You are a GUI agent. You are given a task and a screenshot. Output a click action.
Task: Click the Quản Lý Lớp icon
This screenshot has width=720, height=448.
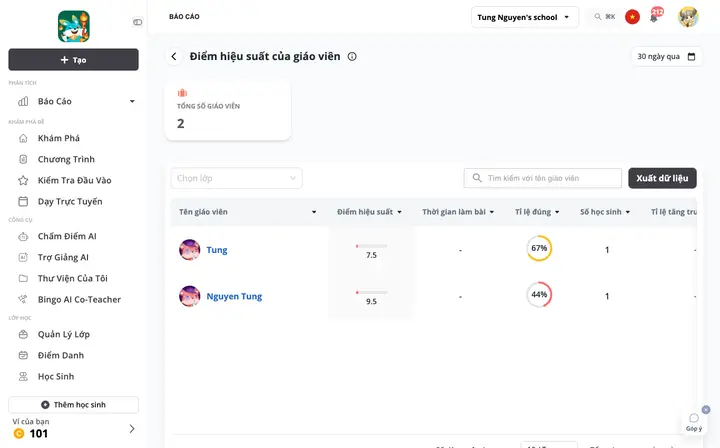[x=23, y=334]
